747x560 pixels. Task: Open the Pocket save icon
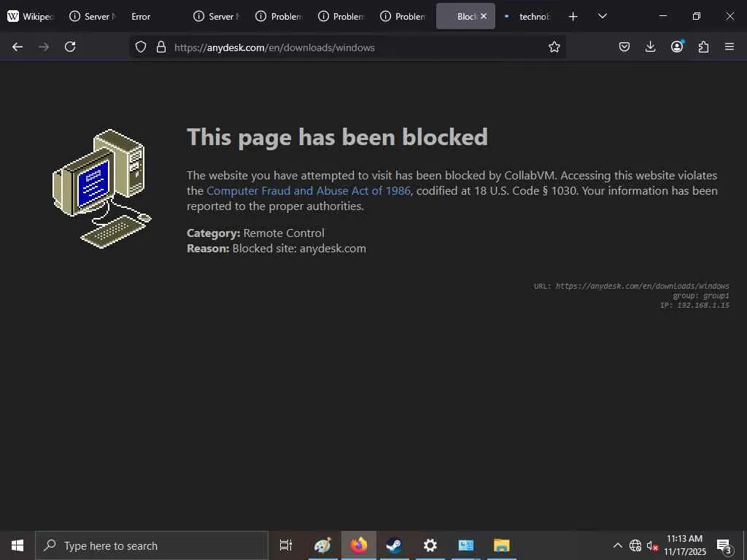(x=624, y=47)
